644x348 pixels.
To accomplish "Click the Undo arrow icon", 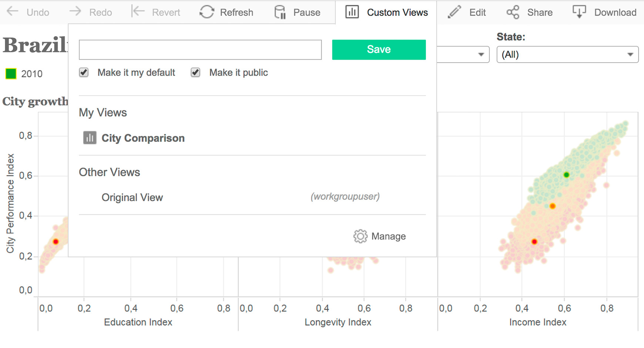I will 13,11.
